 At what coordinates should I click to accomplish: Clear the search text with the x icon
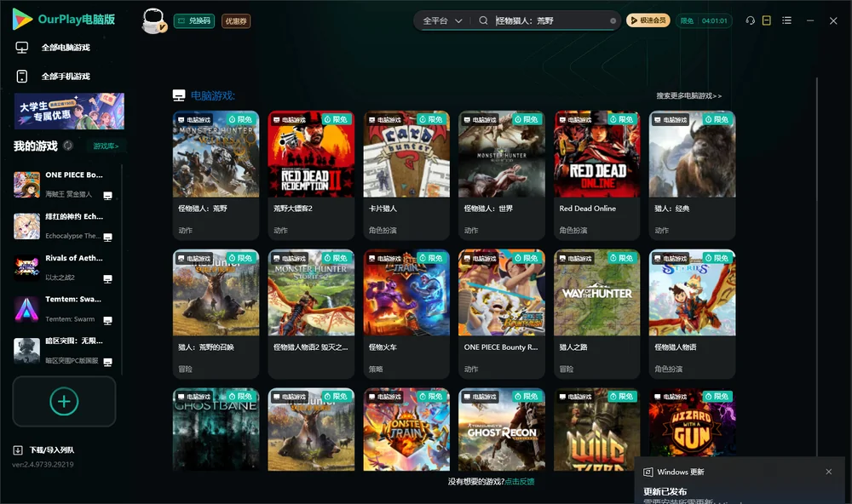point(613,20)
